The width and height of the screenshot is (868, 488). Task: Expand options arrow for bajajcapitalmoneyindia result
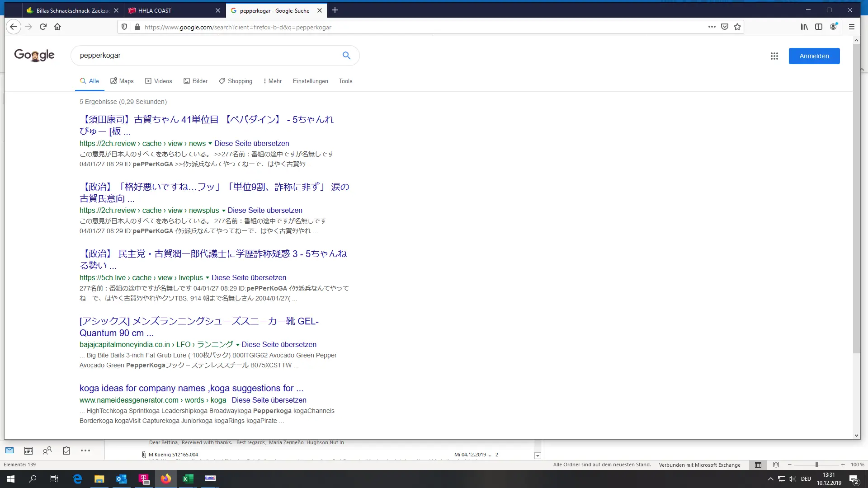click(237, 345)
